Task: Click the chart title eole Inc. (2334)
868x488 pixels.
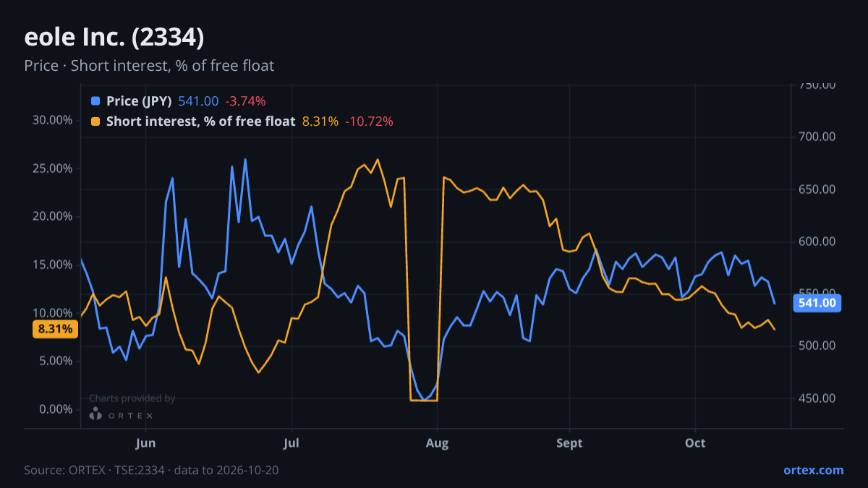Action: tap(114, 37)
